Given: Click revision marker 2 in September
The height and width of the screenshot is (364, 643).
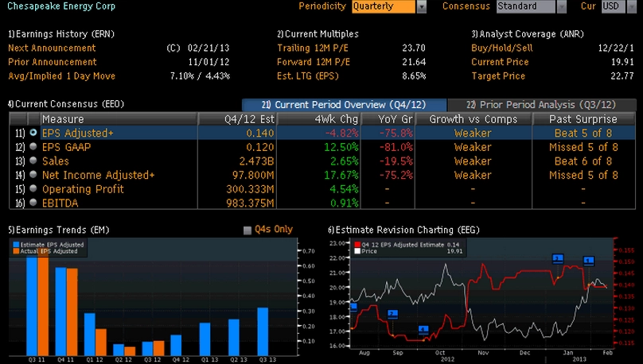Looking at the screenshot, I should pyautogui.click(x=392, y=315).
